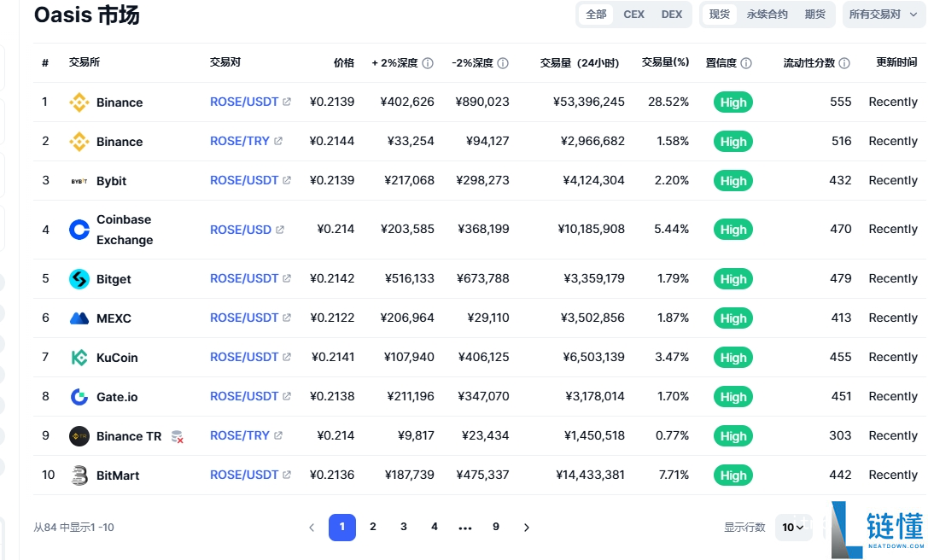Image resolution: width=928 pixels, height=560 pixels.
Task: Select the DEX filter tab
Action: coord(672,15)
